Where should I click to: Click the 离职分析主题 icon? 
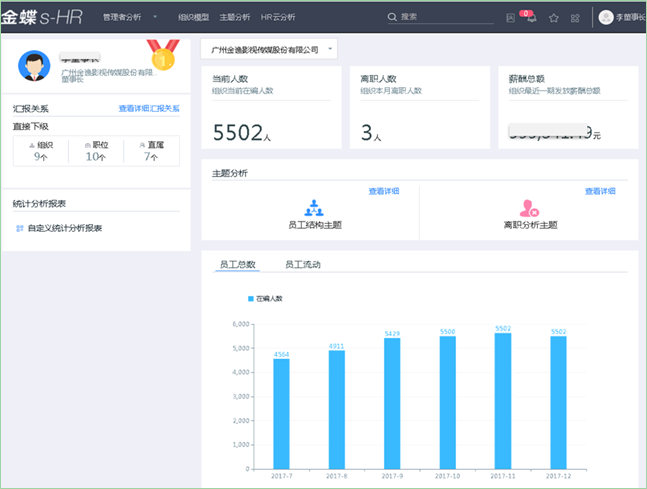click(x=530, y=208)
